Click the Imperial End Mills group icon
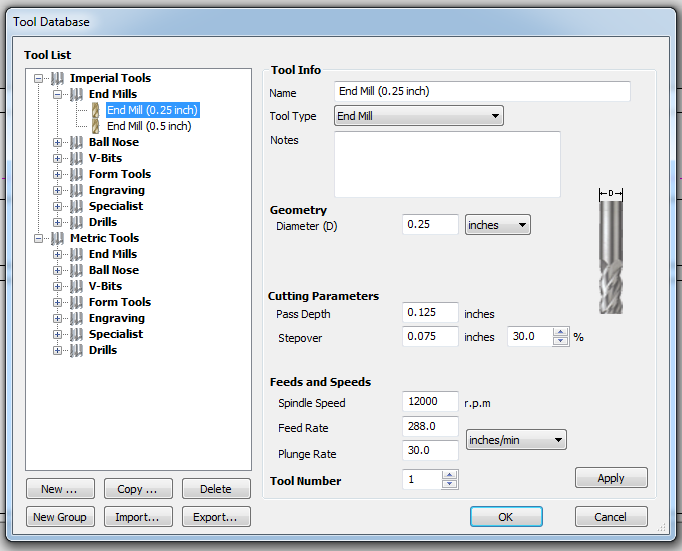682x551 pixels. tap(77, 94)
